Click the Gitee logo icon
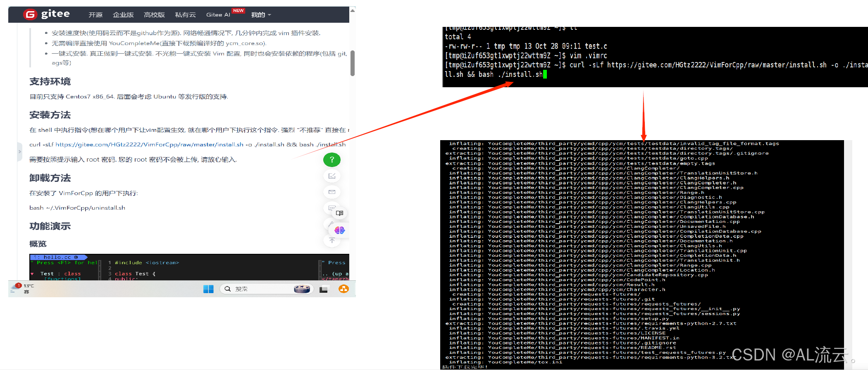This screenshot has width=868, height=370. [30, 14]
